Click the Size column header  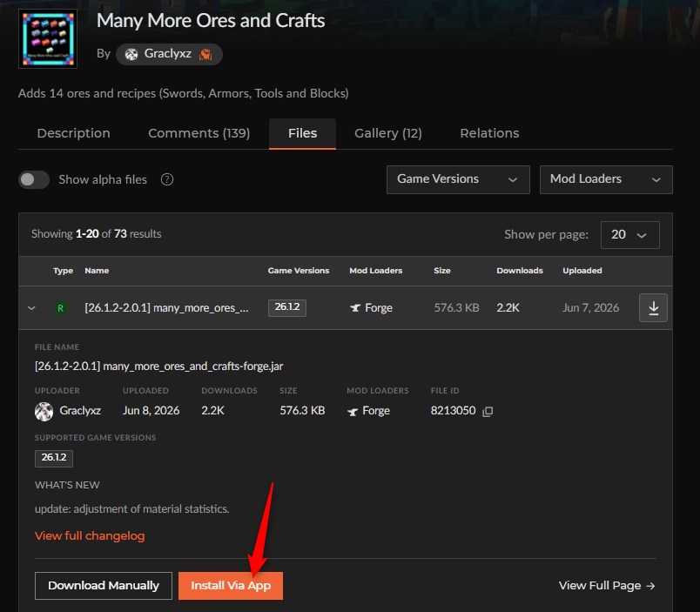(442, 271)
